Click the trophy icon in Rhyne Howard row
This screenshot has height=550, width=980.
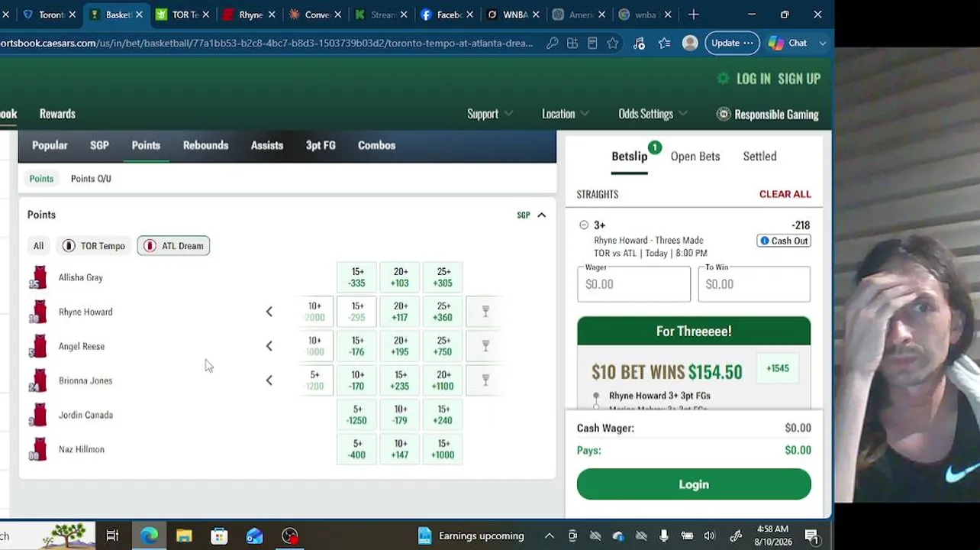click(x=485, y=312)
